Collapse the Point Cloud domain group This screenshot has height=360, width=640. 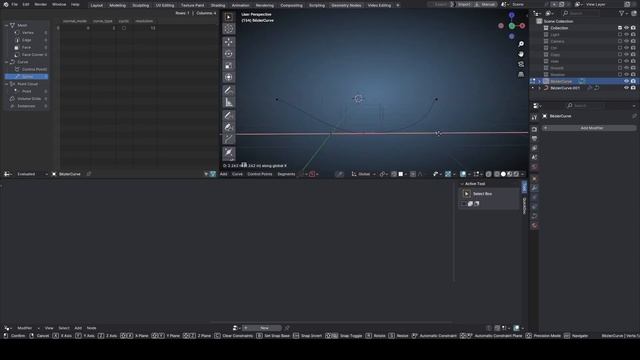pyautogui.click(x=7, y=84)
